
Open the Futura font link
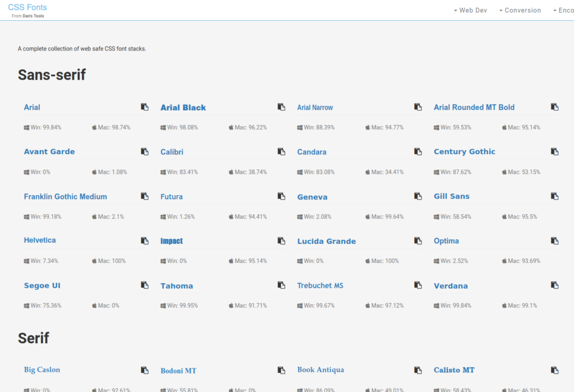click(172, 196)
